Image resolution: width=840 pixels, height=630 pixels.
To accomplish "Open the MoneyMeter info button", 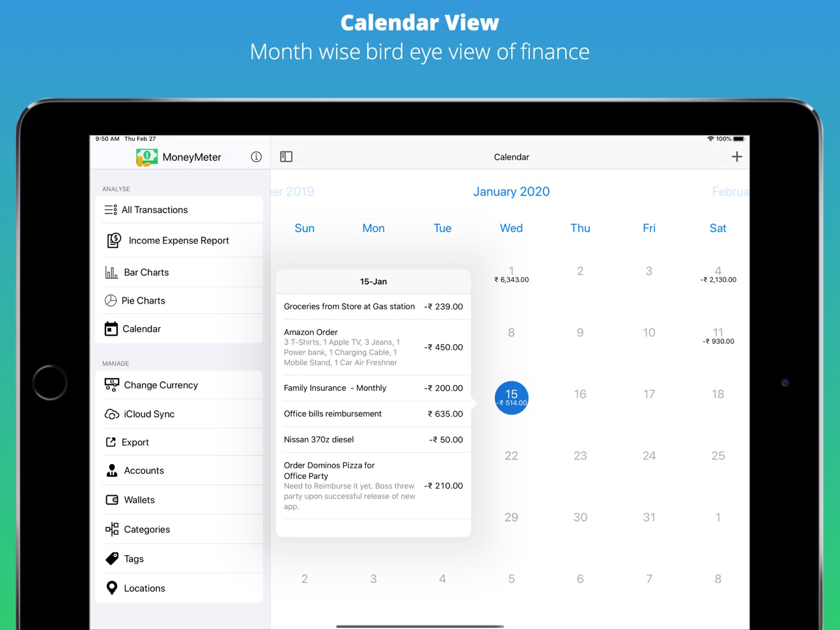I will (256, 157).
